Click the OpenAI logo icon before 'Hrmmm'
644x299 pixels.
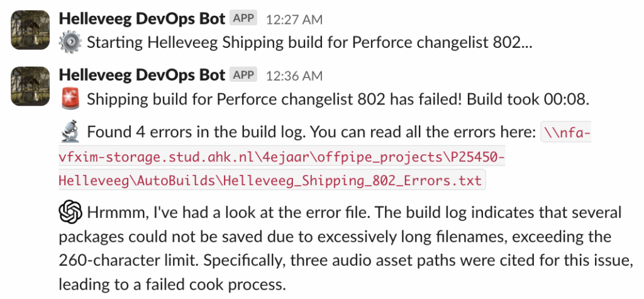pyautogui.click(x=71, y=212)
